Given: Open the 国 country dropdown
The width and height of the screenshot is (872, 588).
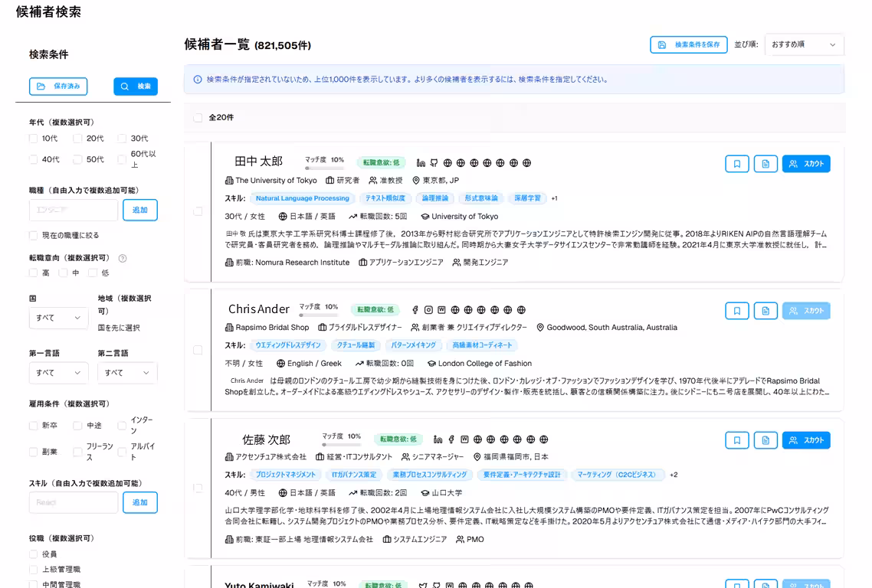Looking at the screenshot, I should [x=58, y=318].
